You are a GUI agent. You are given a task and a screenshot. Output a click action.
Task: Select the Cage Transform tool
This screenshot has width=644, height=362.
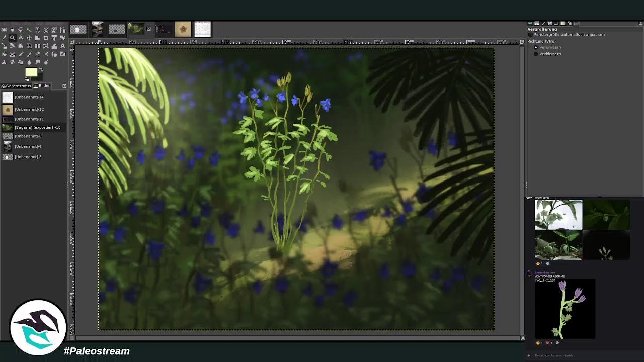point(46,46)
